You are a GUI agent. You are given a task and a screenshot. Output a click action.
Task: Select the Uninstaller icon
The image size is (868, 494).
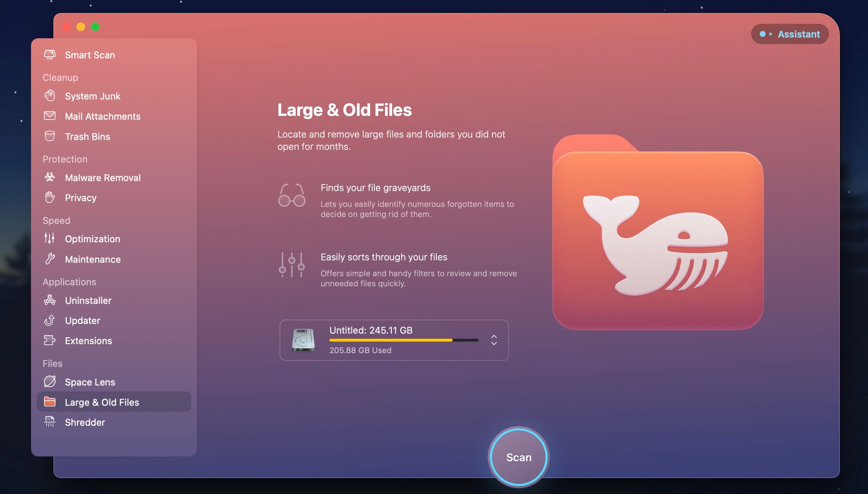click(50, 300)
